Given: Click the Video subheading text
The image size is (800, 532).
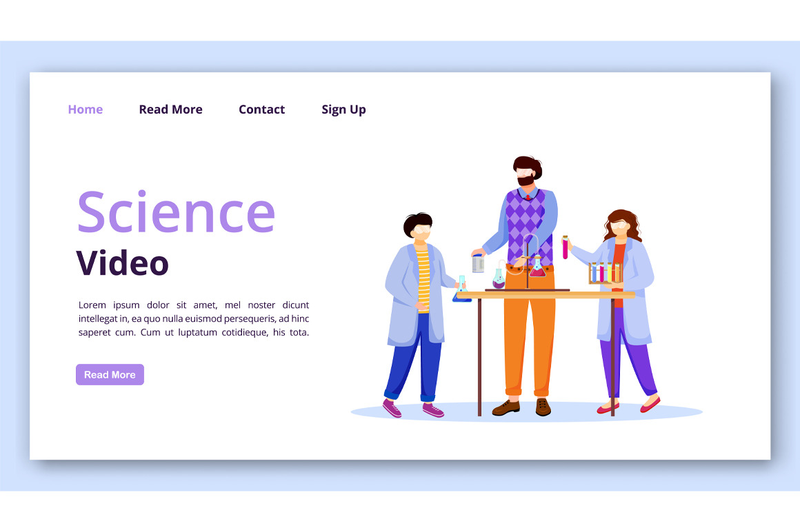Looking at the screenshot, I should (122, 263).
